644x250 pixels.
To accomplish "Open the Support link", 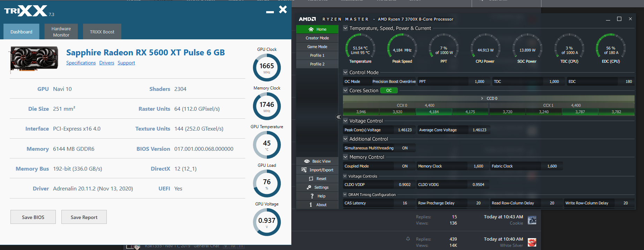I will tap(126, 63).
